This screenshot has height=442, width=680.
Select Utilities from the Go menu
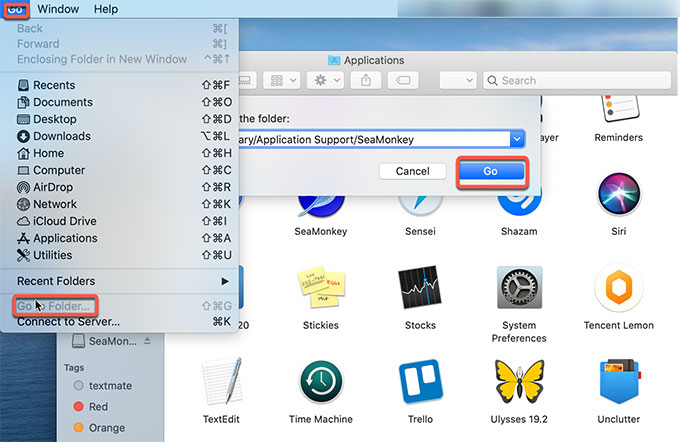(x=53, y=255)
